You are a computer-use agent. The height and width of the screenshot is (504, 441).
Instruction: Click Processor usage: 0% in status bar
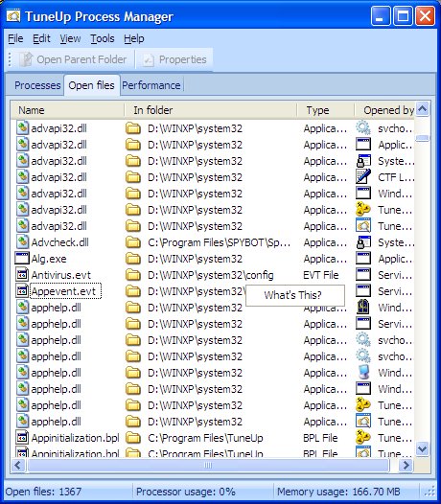186,492
